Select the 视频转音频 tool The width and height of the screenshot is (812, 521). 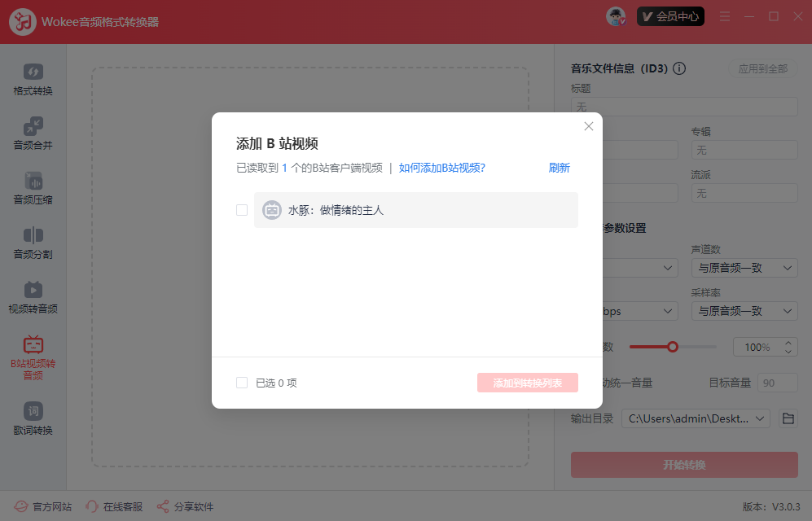coord(33,296)
